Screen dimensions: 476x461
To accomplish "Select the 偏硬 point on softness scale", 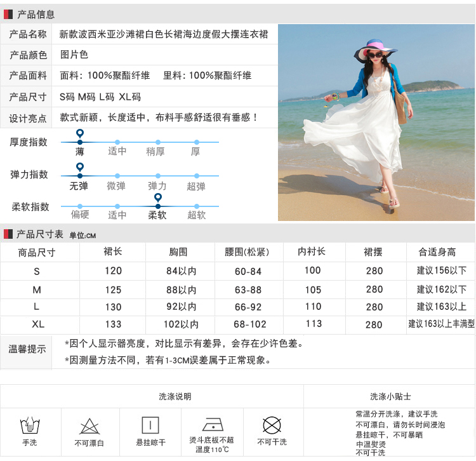I will tap(79, 206).
